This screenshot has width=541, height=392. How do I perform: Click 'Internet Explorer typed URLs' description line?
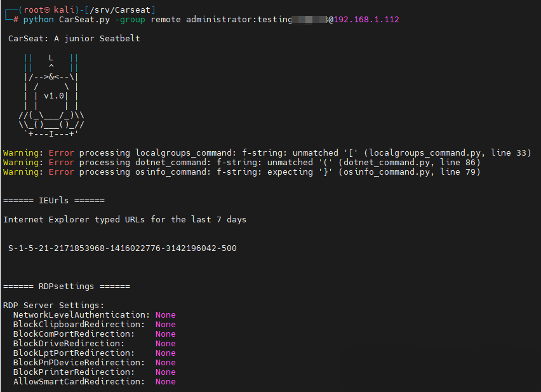[x=124, y=220]
